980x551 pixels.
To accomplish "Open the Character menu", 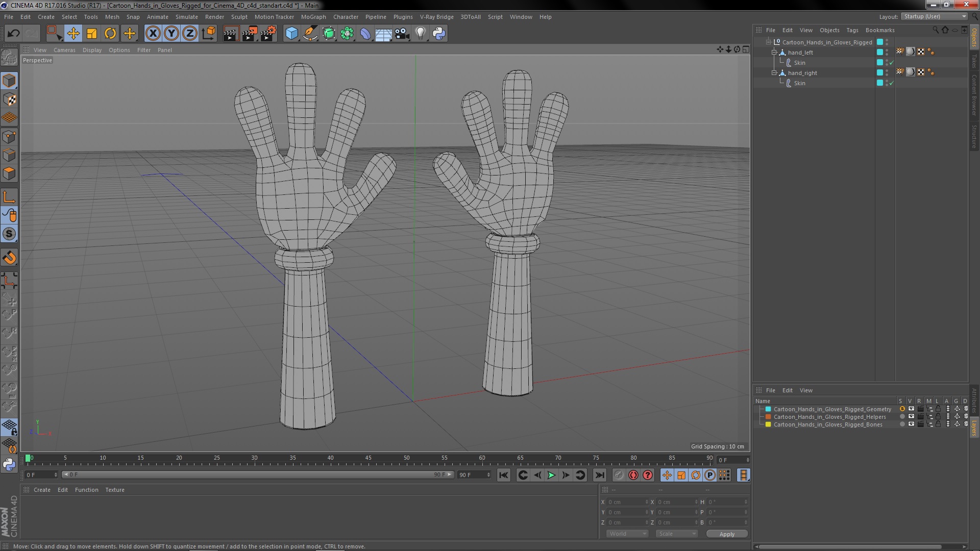I will point(346,17).
